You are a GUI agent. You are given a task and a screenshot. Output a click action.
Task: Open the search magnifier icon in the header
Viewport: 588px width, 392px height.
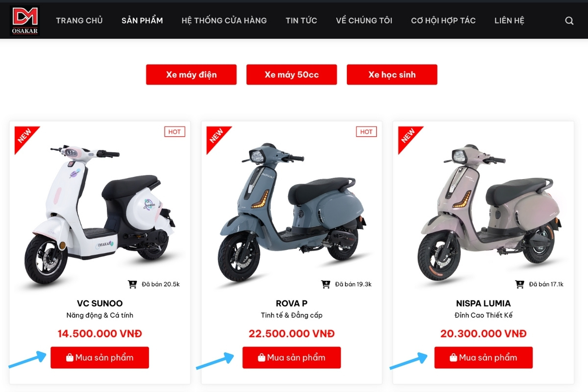click(569, 21)
